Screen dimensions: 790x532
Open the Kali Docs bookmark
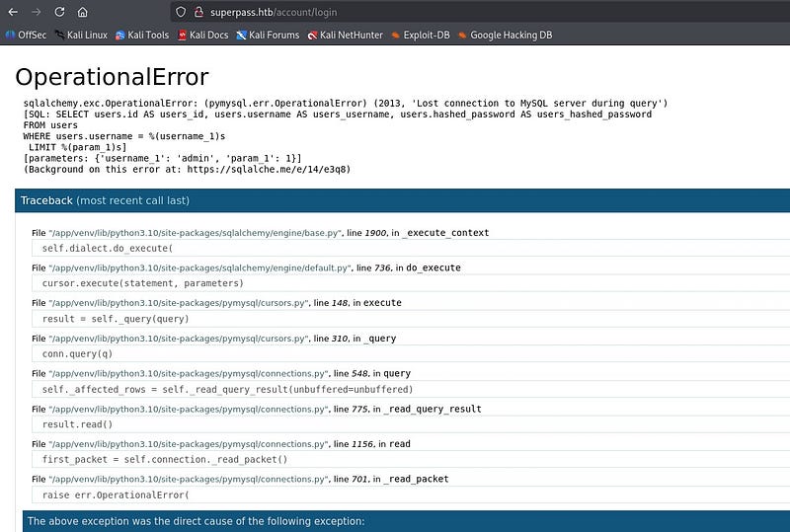(203, 35)
